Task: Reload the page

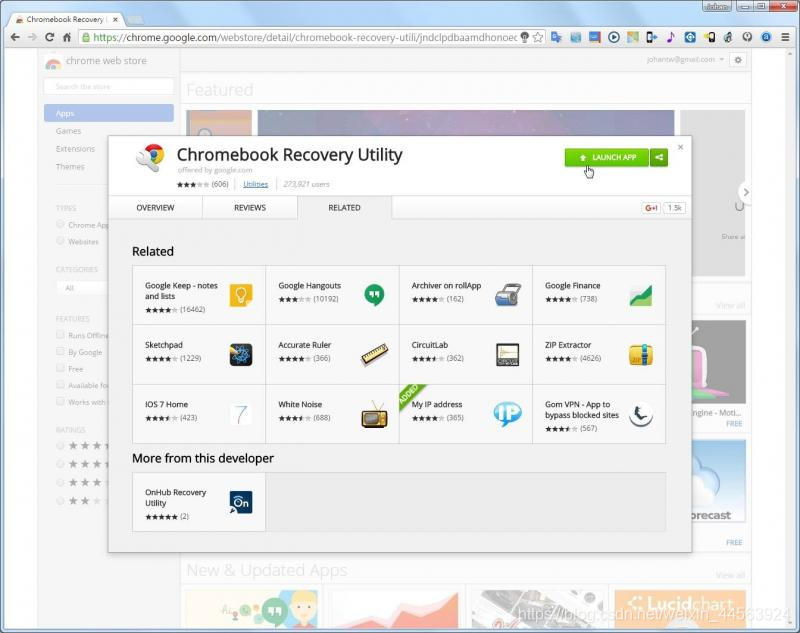Action: 49,37
